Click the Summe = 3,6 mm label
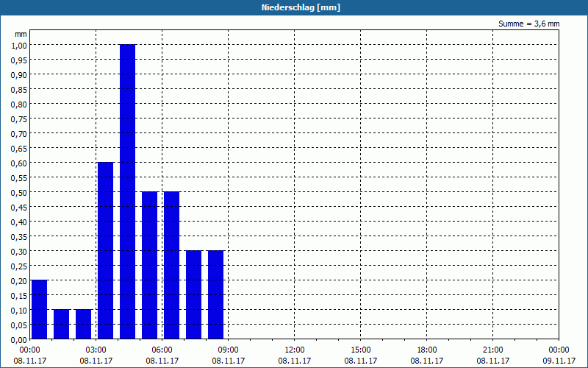The height and width of the screenshot is (368, 588). [x=528, y=24]
